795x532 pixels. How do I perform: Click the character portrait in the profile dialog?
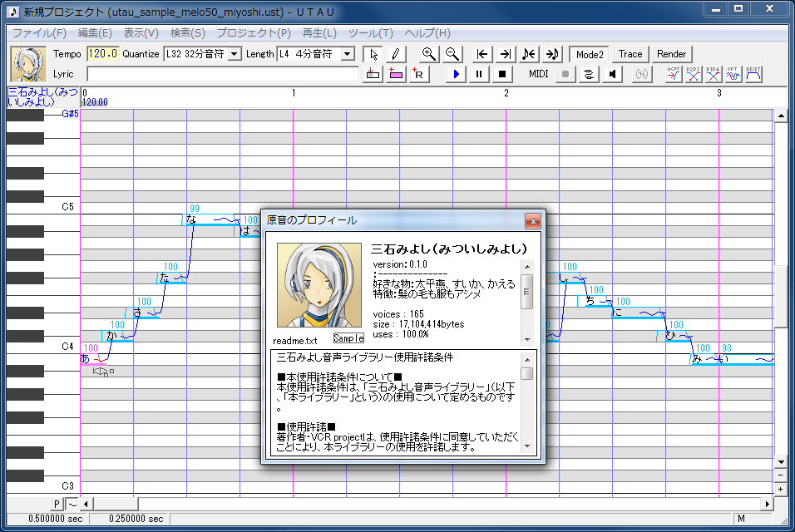tap(318, 285)
